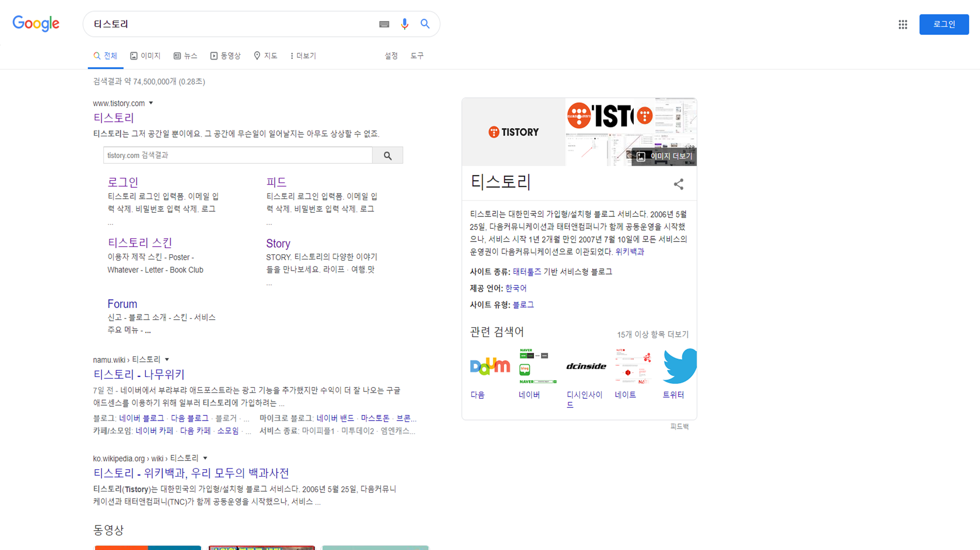The height and width of the screenshot is (550, 980).
Task: Open the 티스토리 스킨 sitelink
Action: tap(140, 243)
